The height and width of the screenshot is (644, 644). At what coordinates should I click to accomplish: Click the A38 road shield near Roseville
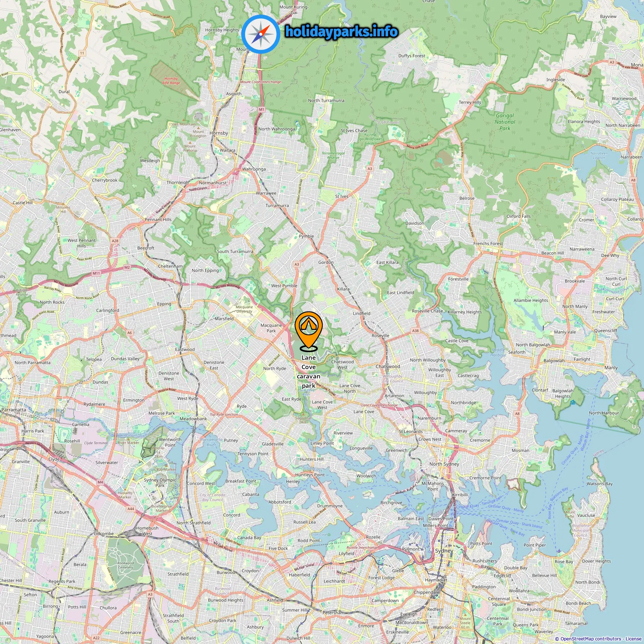415,331
